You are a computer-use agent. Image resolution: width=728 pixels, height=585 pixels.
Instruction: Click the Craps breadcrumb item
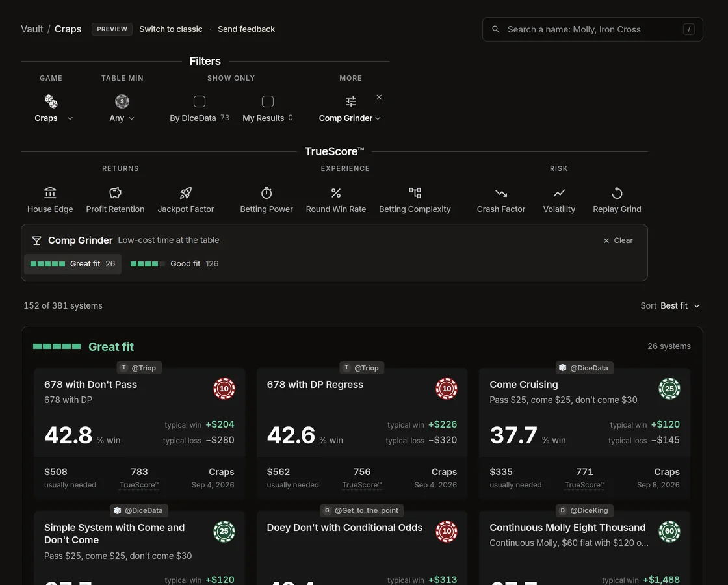tap(68, 29)
